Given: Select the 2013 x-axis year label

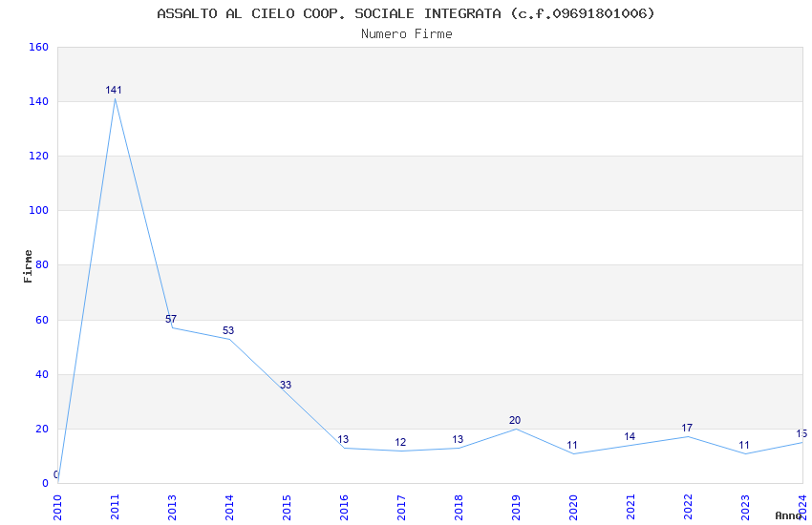Looking at the screenshot, I should (173, 505).
